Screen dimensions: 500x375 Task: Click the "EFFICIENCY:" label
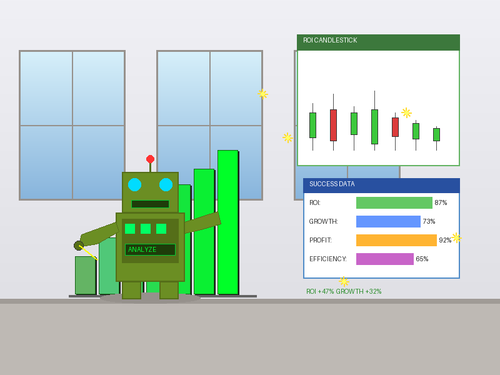point(328,259)
